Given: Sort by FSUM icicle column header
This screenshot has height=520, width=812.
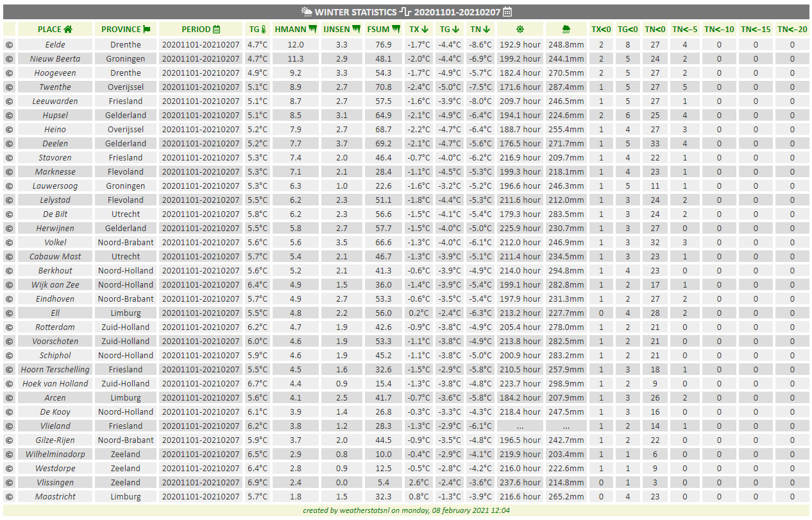Looking at the screenshot, I should coord(384,29).
